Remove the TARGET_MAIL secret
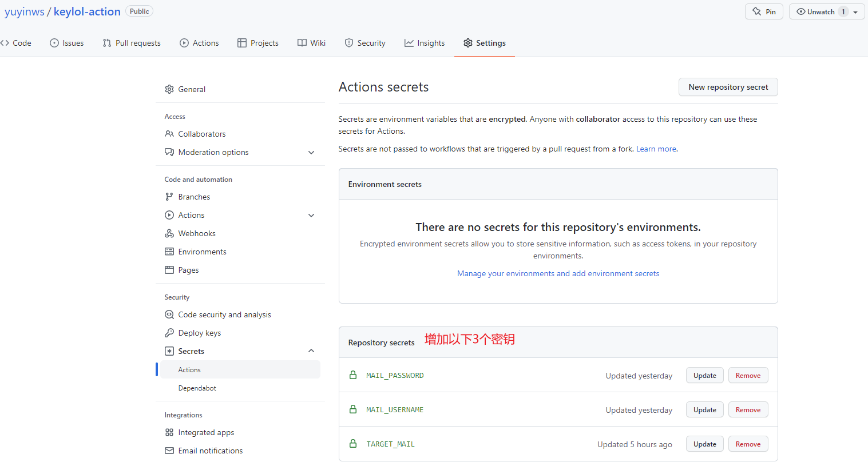This screenshot has width=868, height=474. (748, 444)
